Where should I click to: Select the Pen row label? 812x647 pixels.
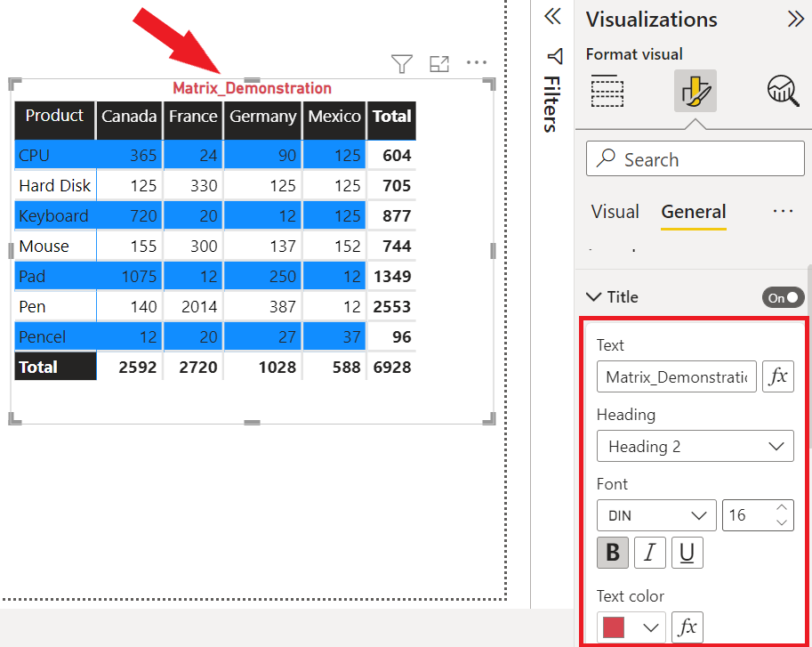tap(32, 307)
